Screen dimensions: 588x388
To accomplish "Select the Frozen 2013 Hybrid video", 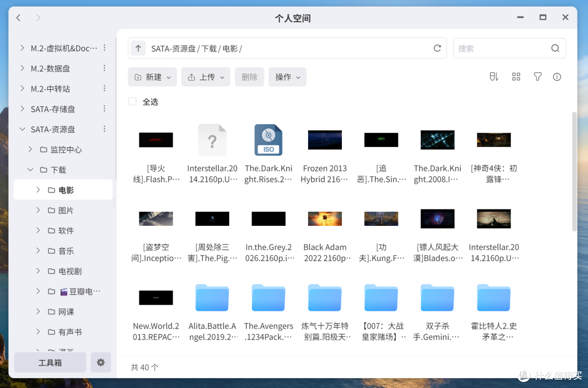I will click(x=324, y=140).
